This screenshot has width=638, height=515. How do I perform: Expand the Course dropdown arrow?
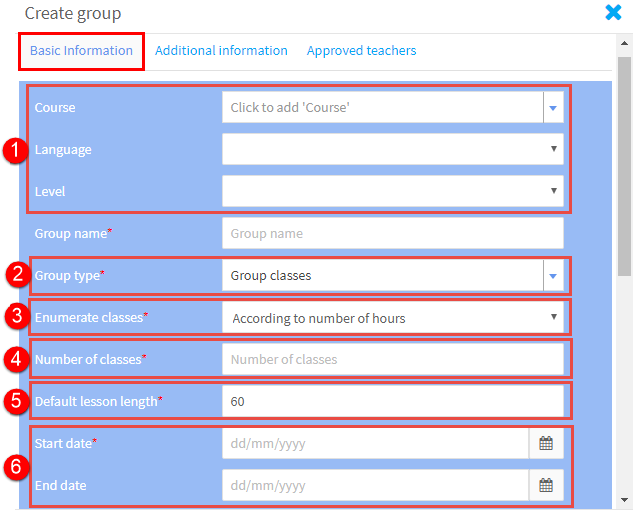[x=553, y=108]
